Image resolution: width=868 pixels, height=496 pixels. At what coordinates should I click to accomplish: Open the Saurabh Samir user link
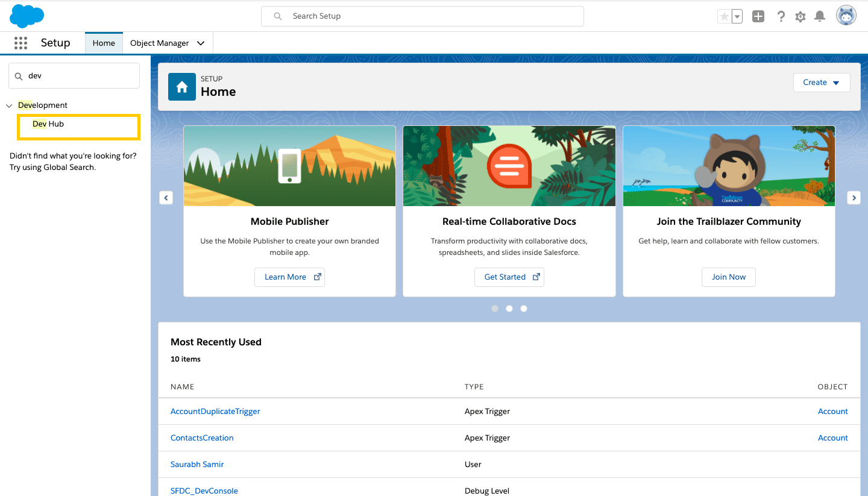tap(197, 464)
